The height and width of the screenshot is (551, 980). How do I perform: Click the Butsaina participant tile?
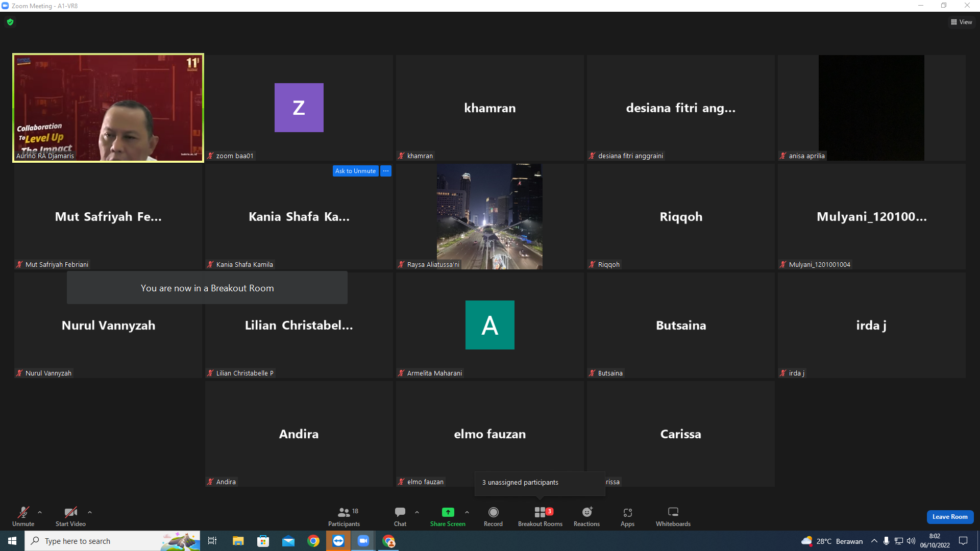pyautogui.click(x=681, y=325)
